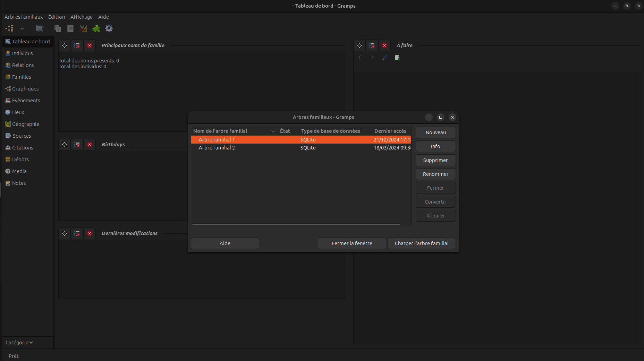Detach the Birthdays gramplet
This screenshot has width=644, height=361.
tap(77, 145)
